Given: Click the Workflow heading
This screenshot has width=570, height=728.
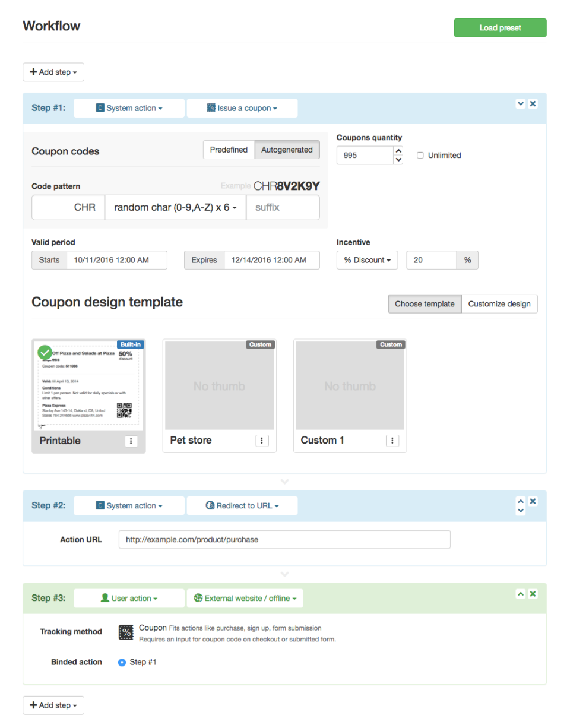Looking at the screenshot, I should 52,26.
